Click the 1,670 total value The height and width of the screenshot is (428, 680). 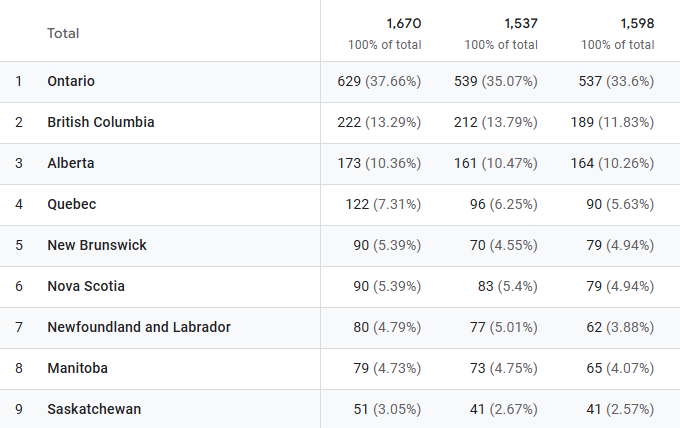[x=403, y=23]
